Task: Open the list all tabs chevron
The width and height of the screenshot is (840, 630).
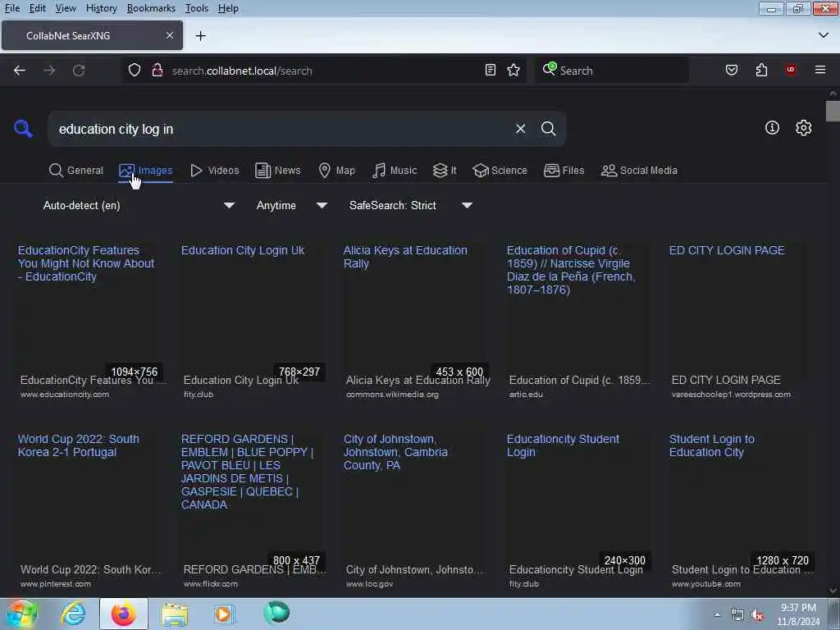Action: coord(824,35)
